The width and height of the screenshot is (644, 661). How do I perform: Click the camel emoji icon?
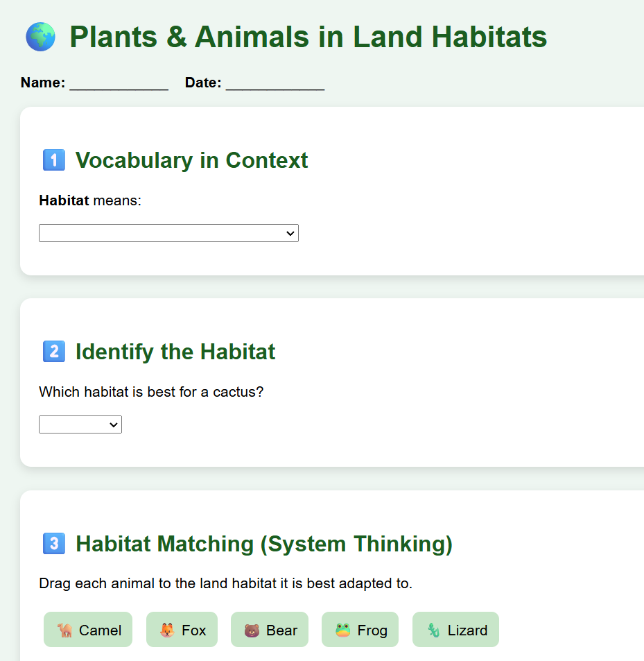(65, 630)
